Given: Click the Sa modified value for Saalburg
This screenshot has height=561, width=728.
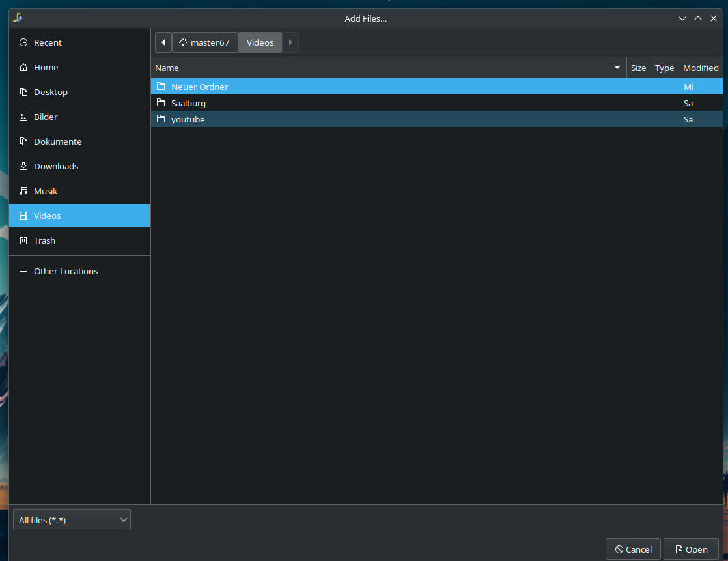Looking at the screenshot, I should [688, 103].
